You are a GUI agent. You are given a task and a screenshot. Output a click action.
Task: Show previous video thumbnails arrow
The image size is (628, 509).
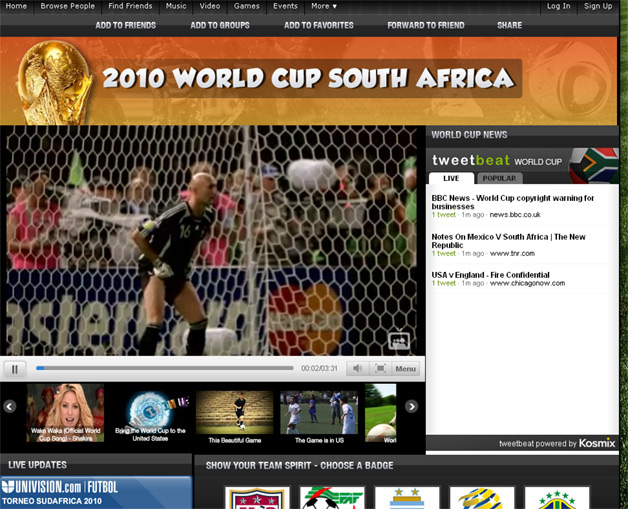[x=10, y=406]
